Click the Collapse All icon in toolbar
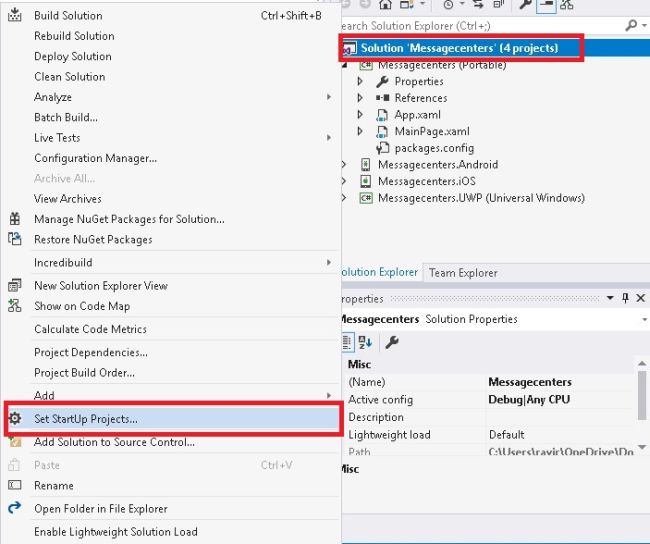The width and height of the screenshot is (650, 544). 499,5
